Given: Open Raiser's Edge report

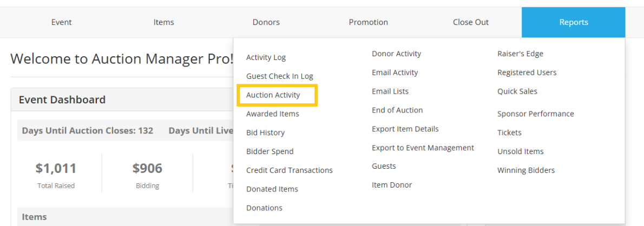Looking at the screenshot, I should [x=521, y=54].
